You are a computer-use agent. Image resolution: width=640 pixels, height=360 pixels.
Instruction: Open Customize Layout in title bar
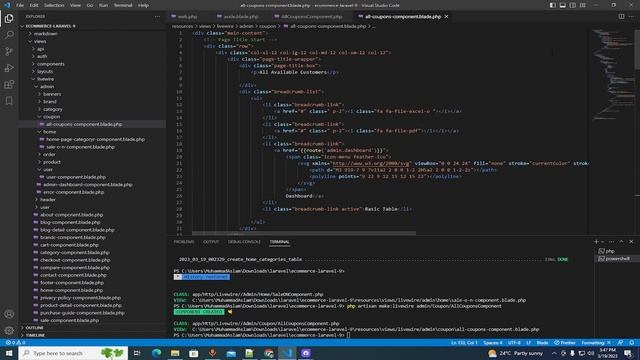(x=583, y=5)
